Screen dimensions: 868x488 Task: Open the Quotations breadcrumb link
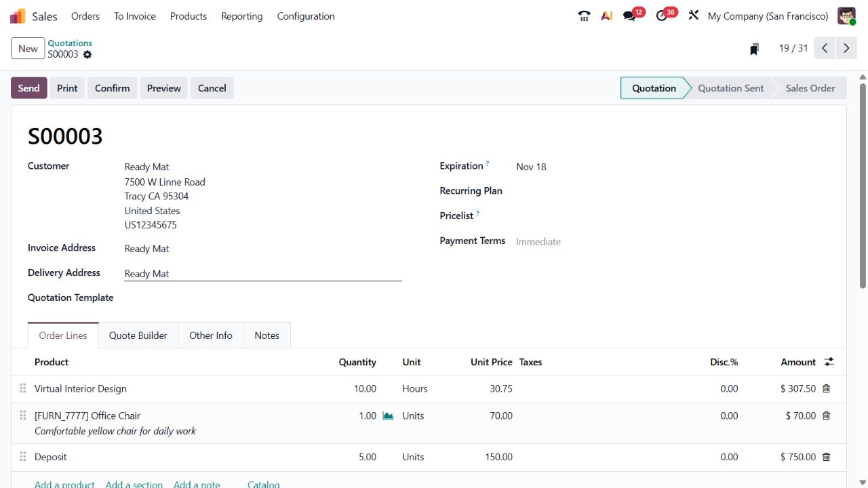pos(70,43)
